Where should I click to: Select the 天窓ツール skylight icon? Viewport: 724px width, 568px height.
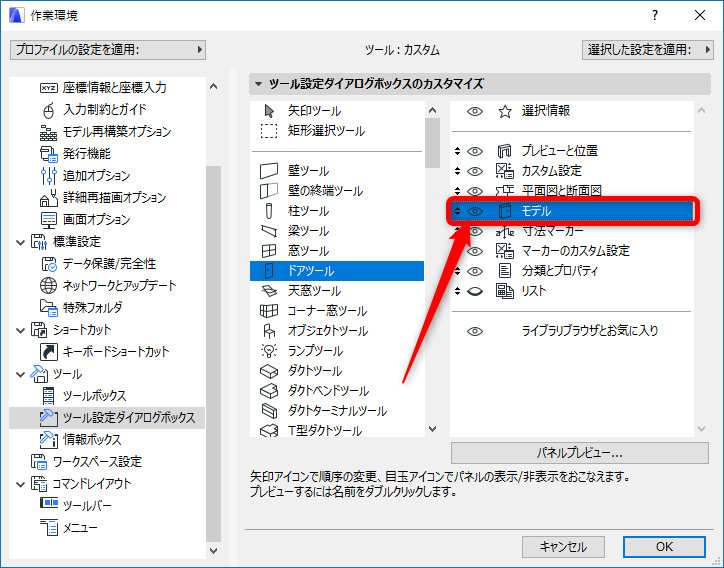269,291
